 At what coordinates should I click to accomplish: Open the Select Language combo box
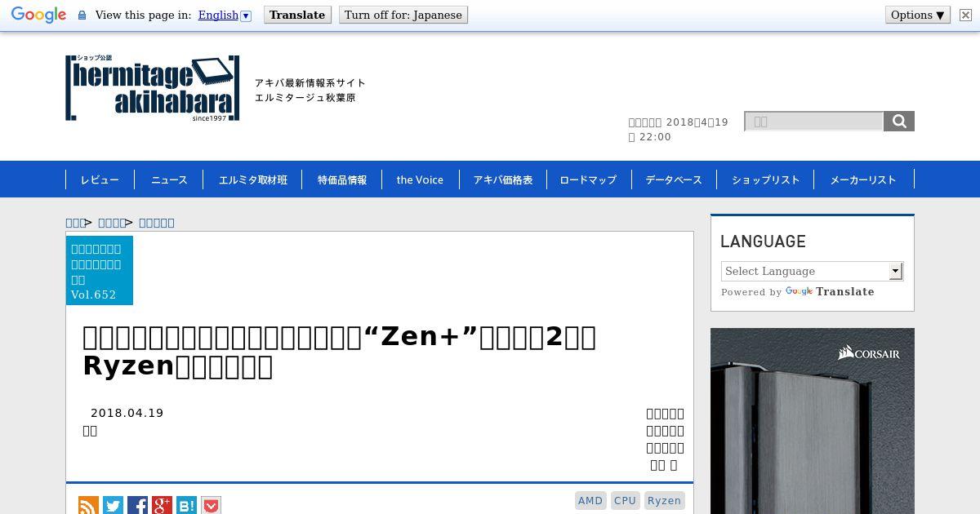(812, 271)
